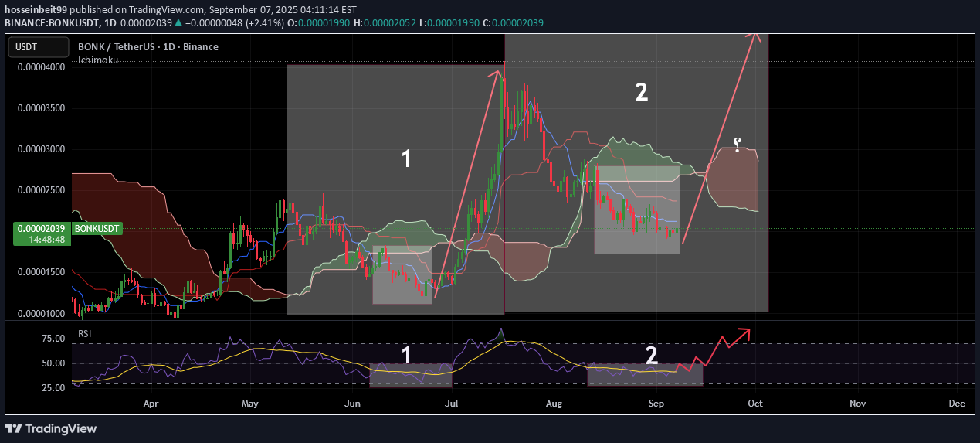Click the 0.00002500 price axis label
The height and width of the screenshot is (443, 980).
point(41,190)
